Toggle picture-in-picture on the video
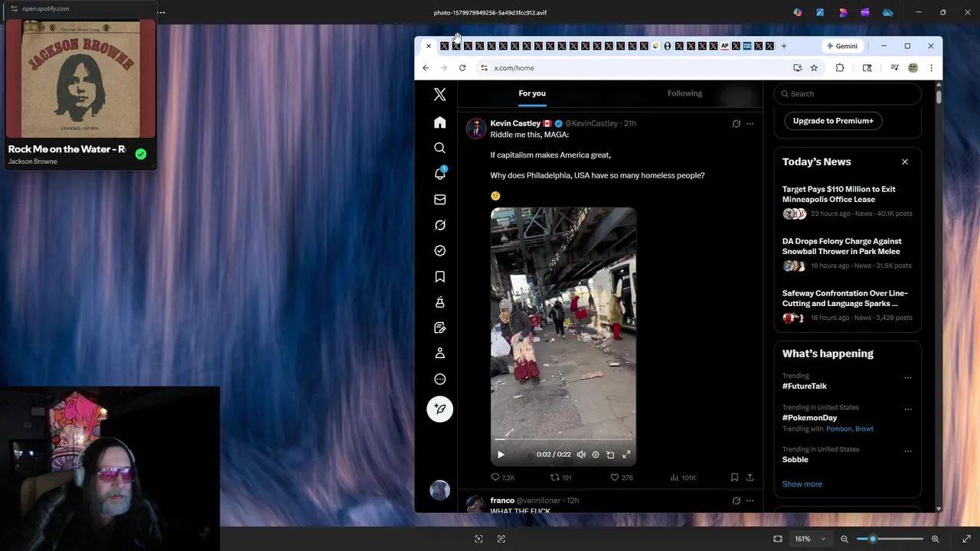The height and width of the screenshot is (551, 980). point(610,455)
